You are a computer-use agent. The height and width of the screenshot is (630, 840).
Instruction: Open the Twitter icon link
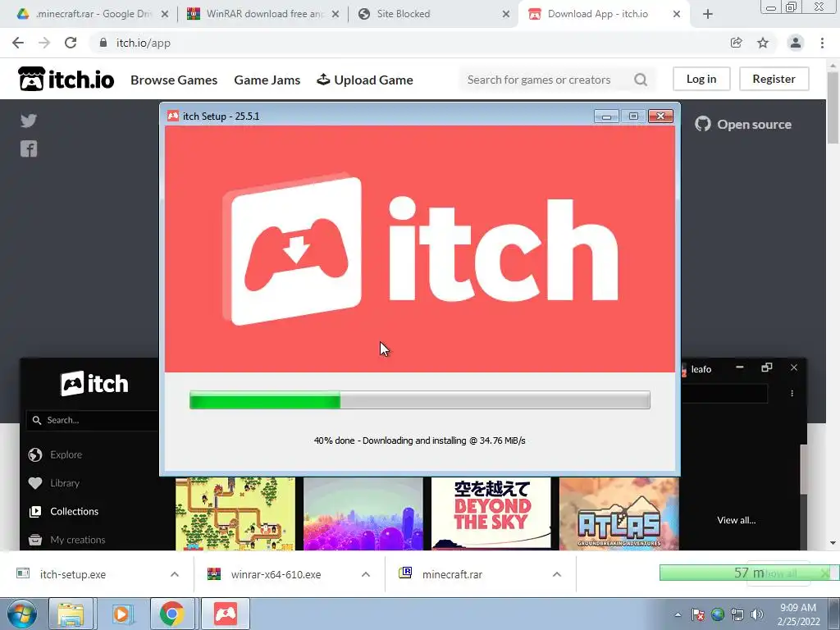[29, 121]
